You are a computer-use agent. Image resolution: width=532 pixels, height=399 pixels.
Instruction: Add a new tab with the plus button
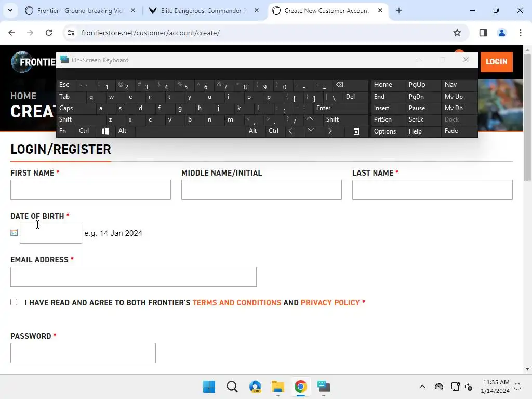(399, 10)
